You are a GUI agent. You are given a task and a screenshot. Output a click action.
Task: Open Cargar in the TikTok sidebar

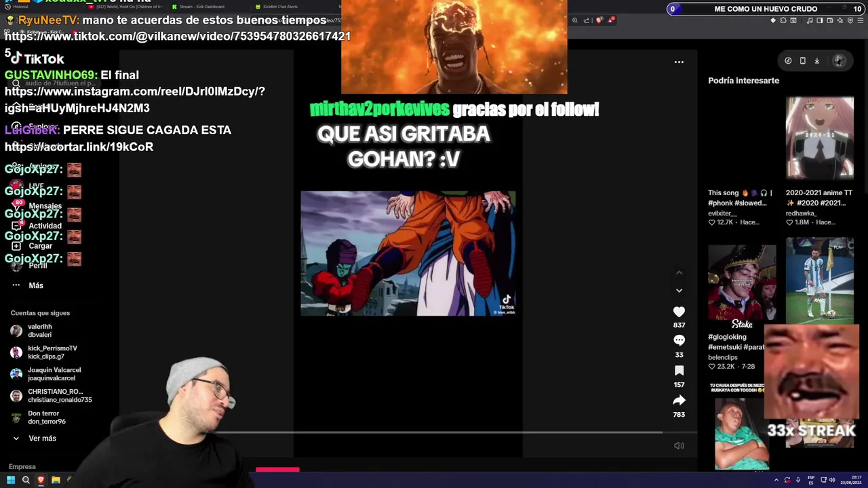click(x=33, y=246)
